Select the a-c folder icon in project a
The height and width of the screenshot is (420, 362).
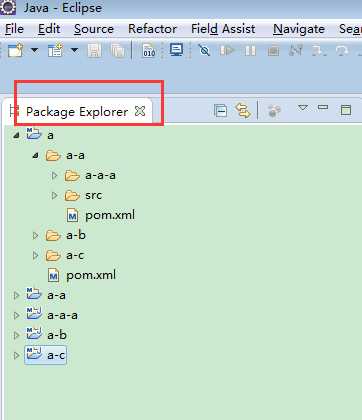pos(53,255)
